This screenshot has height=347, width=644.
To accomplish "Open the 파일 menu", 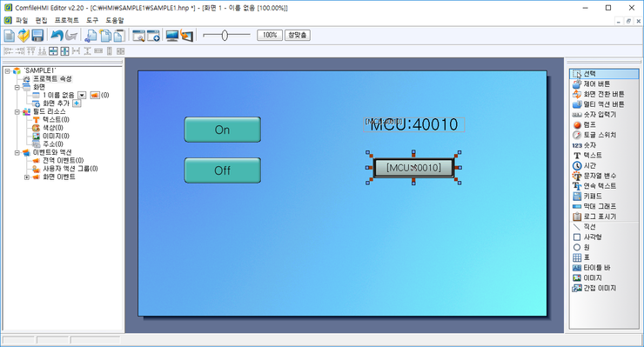I will point(22,20).
